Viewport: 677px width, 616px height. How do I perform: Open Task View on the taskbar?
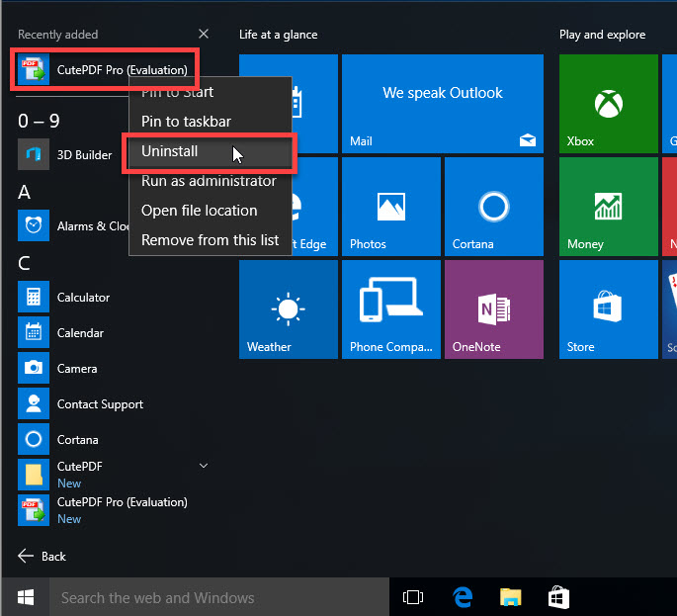point(413,597)
